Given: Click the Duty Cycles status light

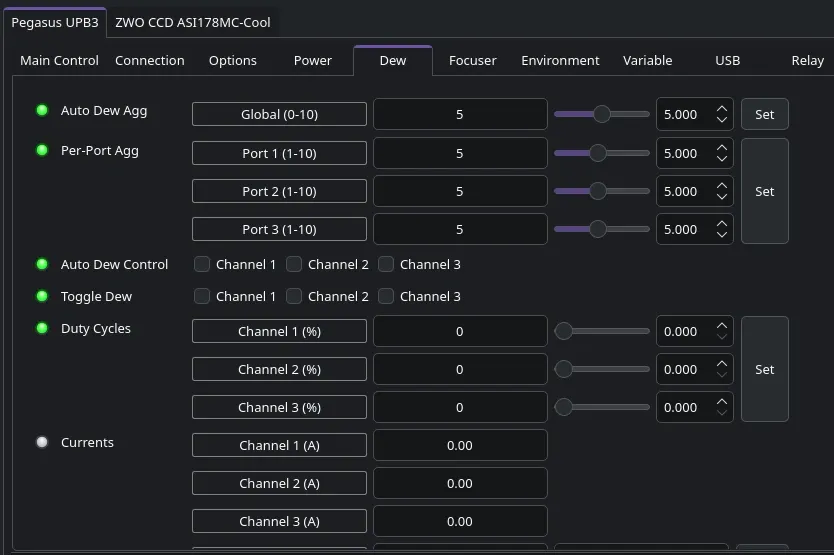Looking at the screenshot, I should [x=42, y=328].
